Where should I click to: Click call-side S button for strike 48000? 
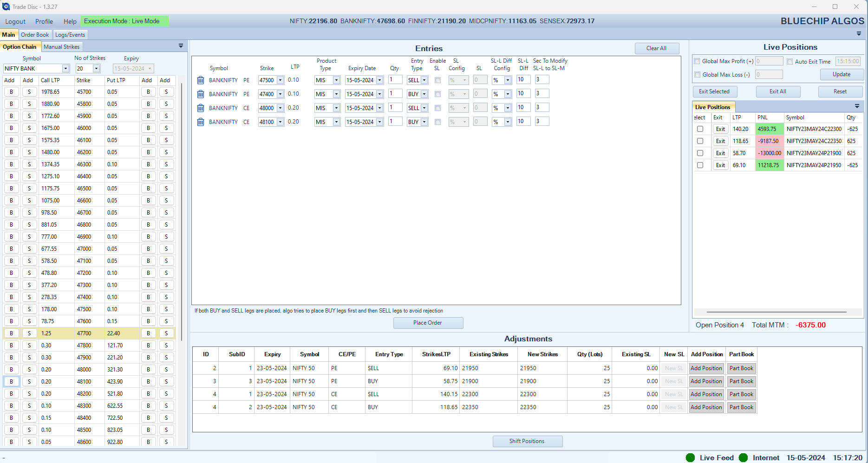tap(29, 370)
